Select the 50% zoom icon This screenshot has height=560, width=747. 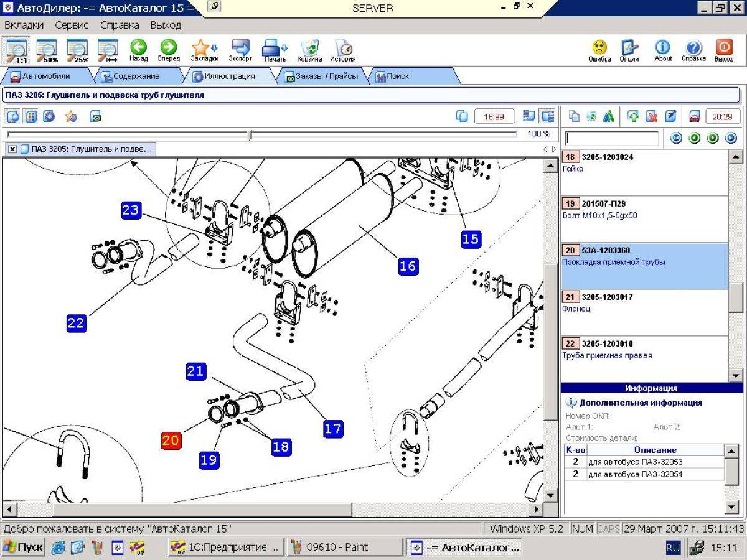tap(47, 50)
